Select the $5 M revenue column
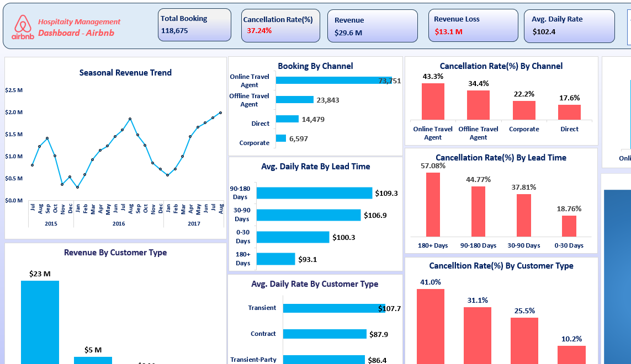Screen dimensions: 631x364 coord(93,360)
